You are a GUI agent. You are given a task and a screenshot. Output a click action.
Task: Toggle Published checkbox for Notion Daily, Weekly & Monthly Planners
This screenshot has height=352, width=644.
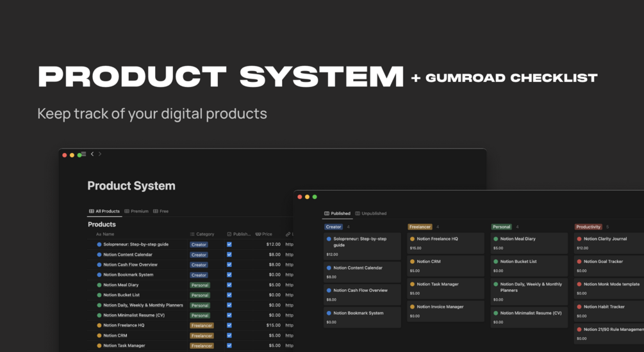pos(229,305)
